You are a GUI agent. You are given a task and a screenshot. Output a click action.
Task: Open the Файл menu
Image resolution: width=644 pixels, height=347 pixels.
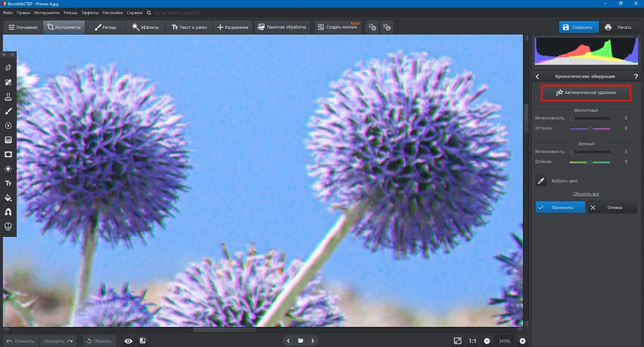(8, 13)
